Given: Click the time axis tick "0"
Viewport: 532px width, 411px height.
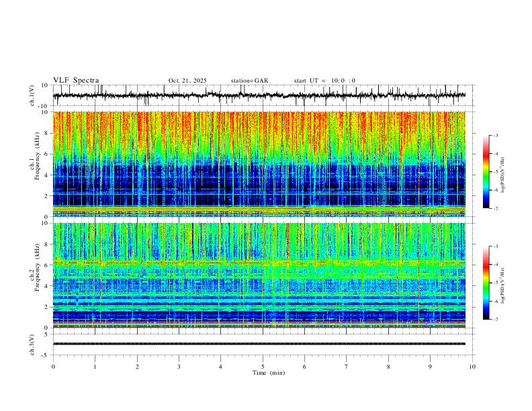Looking at the screenshot, I should pyautogui.click(x=53, y=367).
